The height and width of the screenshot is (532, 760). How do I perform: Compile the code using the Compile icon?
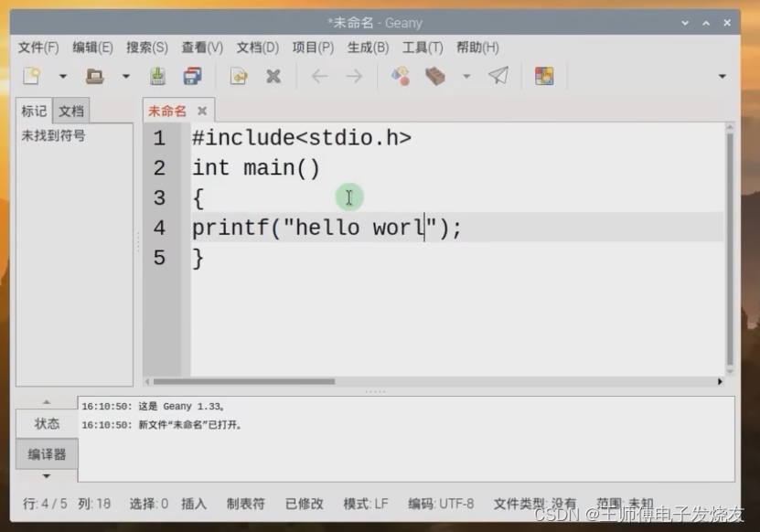coord(400,76)
